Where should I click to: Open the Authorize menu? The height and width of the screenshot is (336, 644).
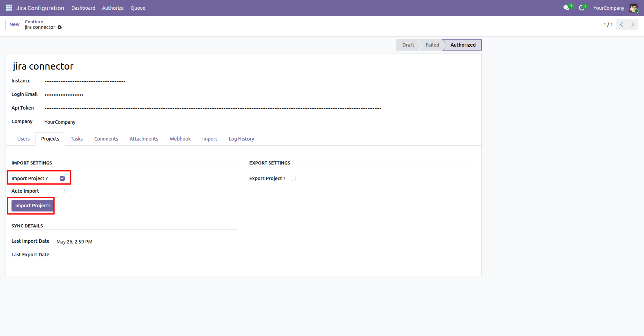pyautogui.click(x=113, y=8)
